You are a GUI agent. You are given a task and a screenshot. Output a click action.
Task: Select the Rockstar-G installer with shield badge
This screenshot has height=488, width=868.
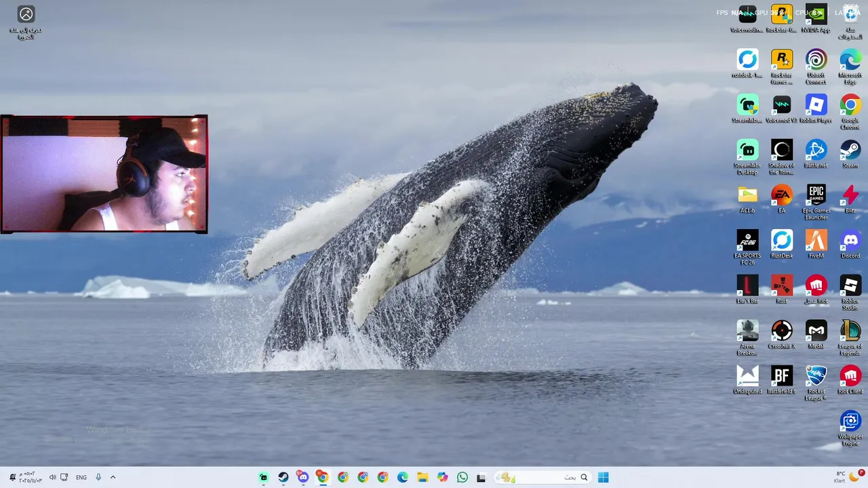point(781,19)
